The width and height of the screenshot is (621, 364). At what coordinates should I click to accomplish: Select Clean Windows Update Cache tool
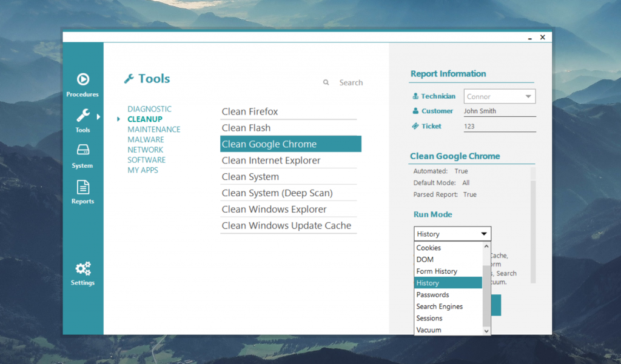pyautogui.click(x=288, y=225)
